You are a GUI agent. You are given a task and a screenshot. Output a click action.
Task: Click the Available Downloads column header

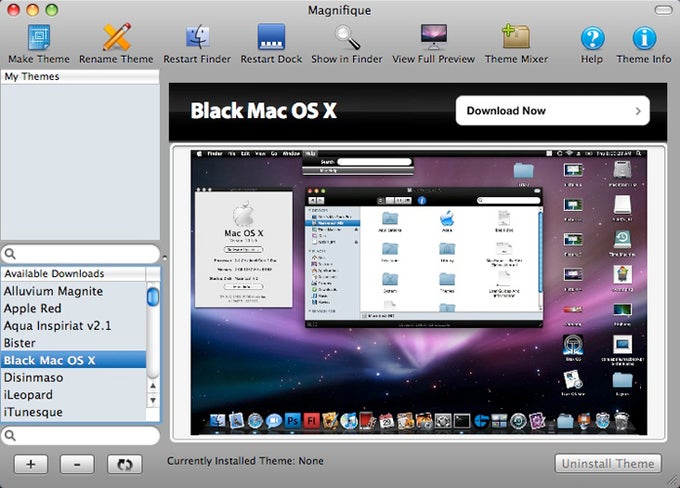73,274
